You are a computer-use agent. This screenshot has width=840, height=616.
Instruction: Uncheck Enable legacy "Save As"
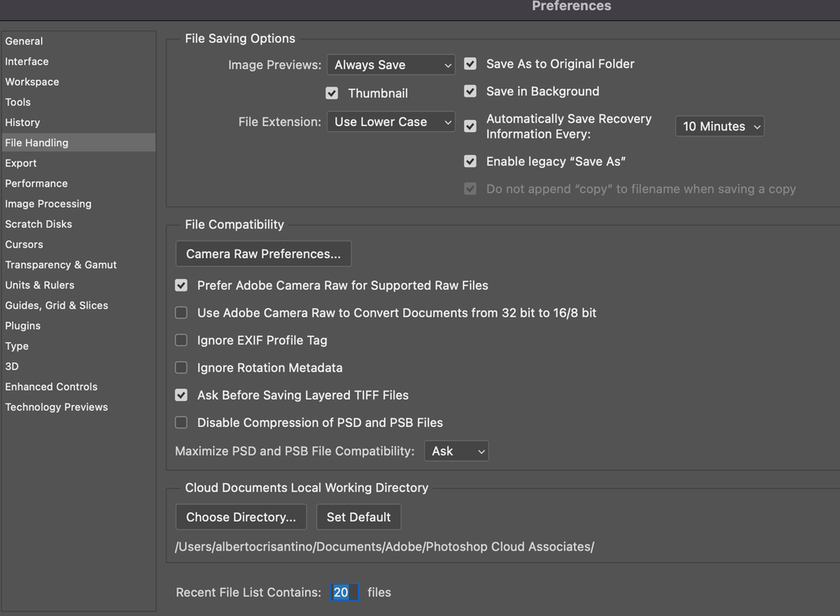click(x=471, y=161)
